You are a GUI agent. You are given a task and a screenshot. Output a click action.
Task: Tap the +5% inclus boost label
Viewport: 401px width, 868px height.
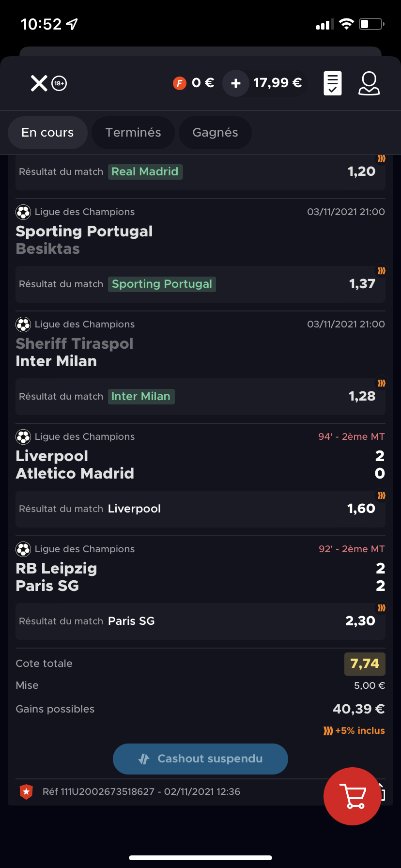[354, 730]
